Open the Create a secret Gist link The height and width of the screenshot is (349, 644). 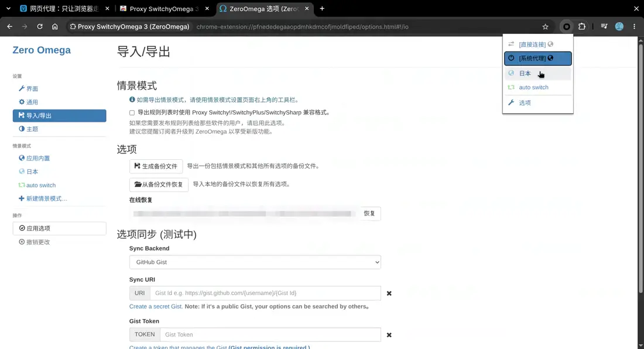(156, 306)
